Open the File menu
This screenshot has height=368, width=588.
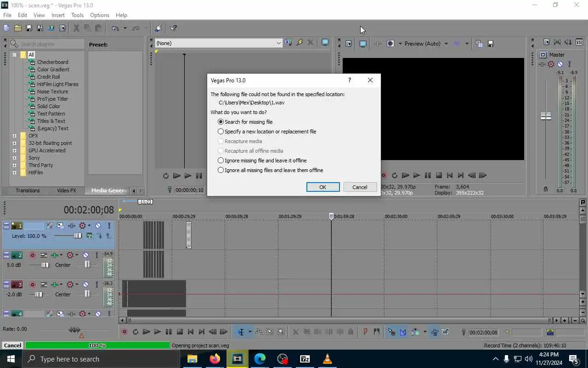coord(7,15)
